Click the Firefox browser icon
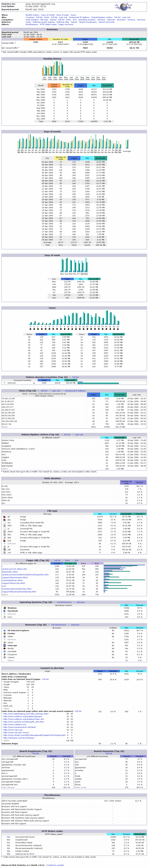 [x=4, y=633]
